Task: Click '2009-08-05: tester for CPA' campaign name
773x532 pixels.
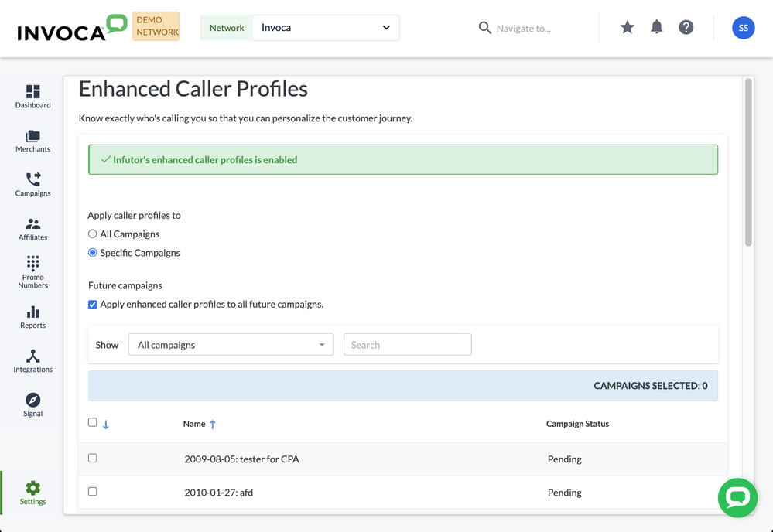Action: [241, 459]
